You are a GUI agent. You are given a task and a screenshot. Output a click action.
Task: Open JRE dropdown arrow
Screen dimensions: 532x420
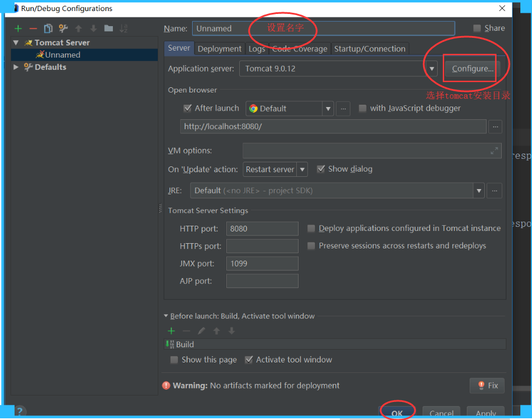[478, 190]
